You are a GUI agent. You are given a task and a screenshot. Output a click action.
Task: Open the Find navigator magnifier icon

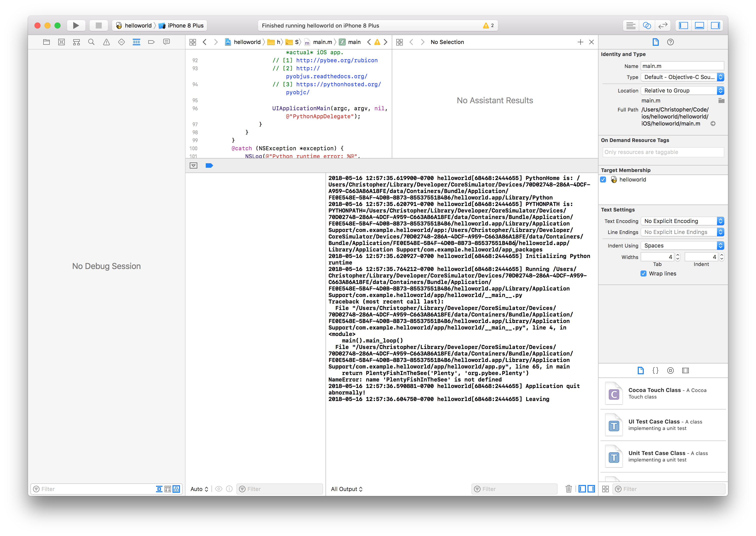(91, 42)
